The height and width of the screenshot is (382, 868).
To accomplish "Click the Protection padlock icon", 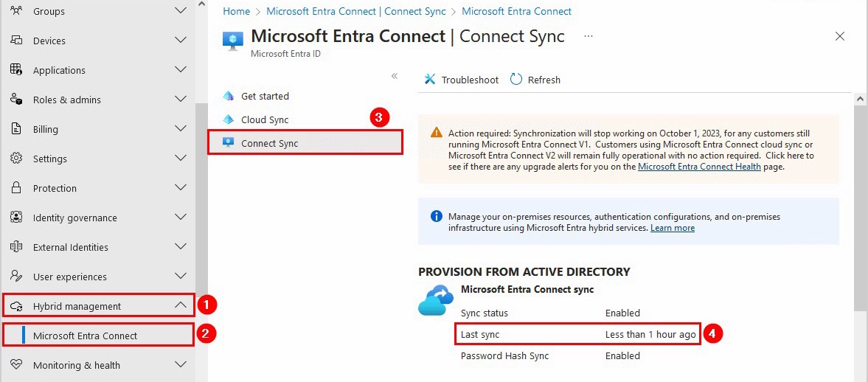I will point(17,187).
